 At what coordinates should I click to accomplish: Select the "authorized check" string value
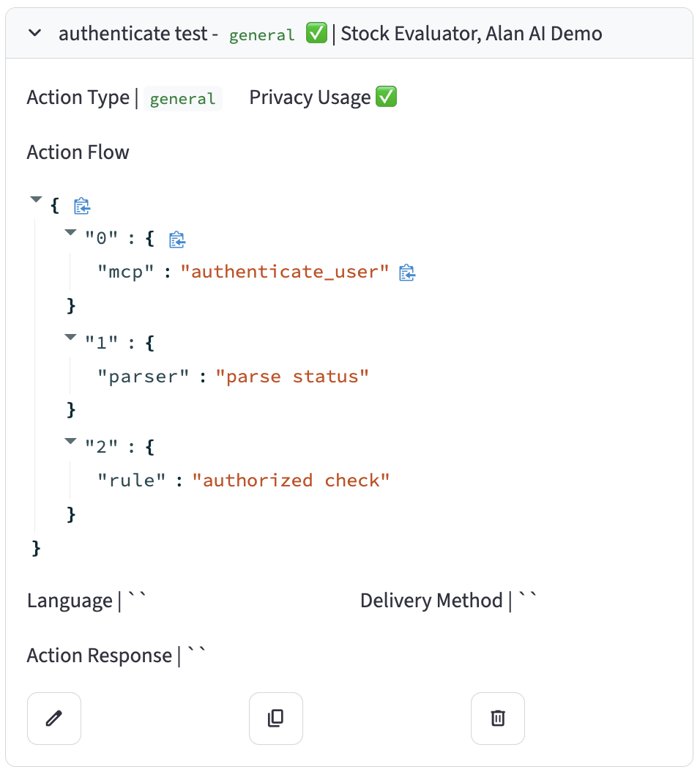tap(291, 481)
